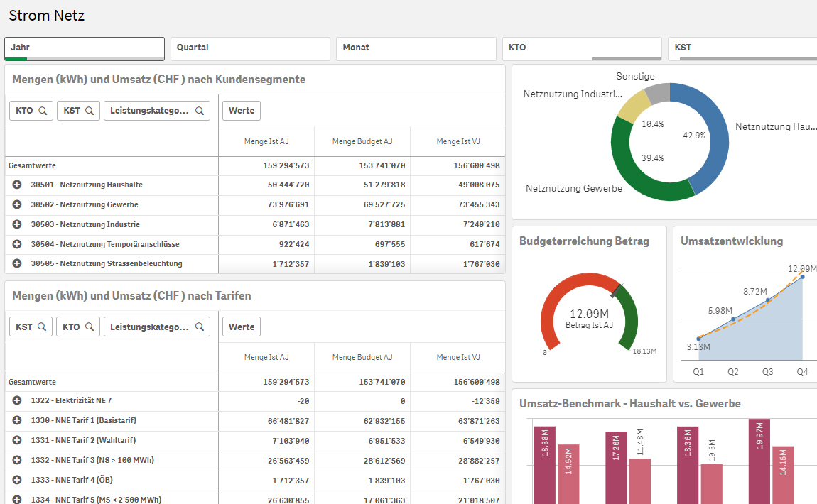Expand row 30501 - Netznutzung Haushalte

16,185
